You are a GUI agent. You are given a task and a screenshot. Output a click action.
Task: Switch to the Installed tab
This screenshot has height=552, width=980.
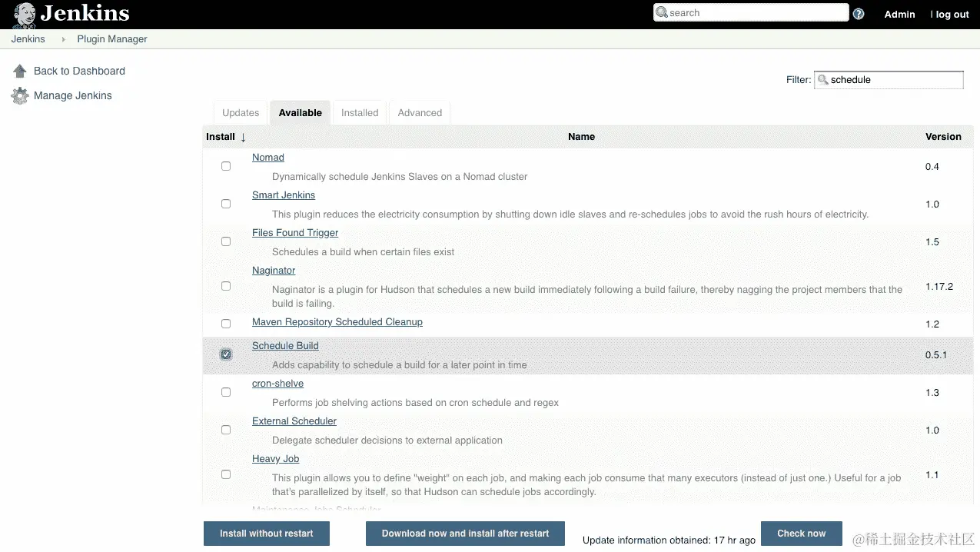pyautogui.click(x=360, y=112)
